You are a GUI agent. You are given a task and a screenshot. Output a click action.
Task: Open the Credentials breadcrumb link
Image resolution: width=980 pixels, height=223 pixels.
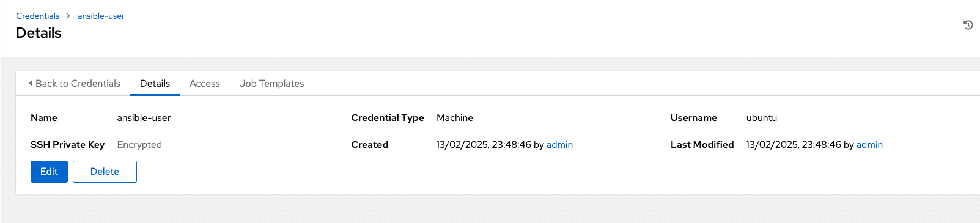(x=37, y=16)
